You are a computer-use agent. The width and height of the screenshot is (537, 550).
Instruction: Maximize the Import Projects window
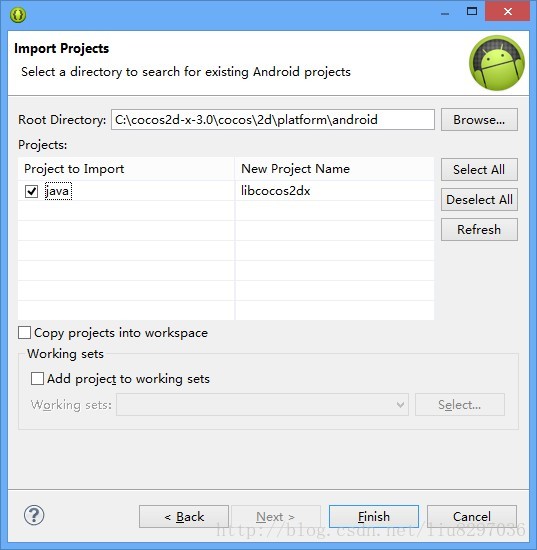472,12
